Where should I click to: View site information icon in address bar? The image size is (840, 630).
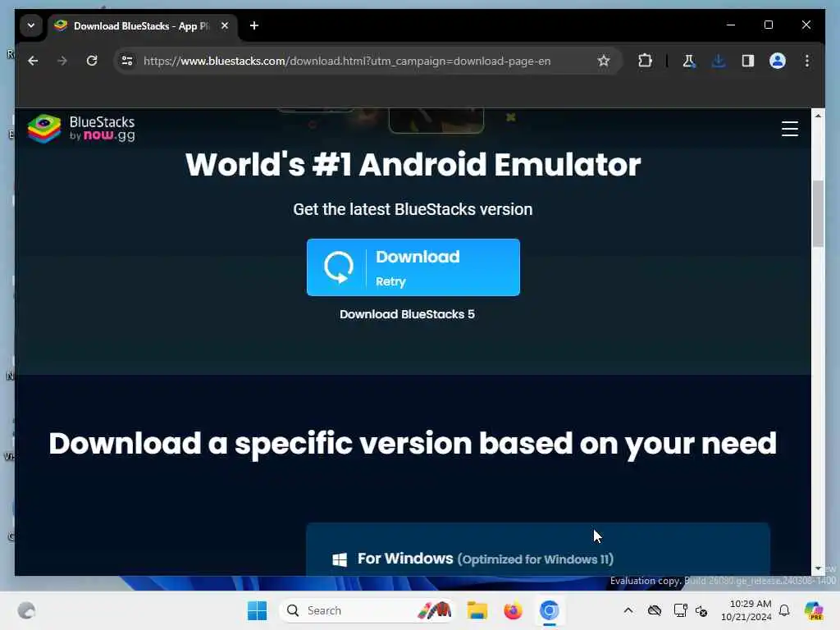coord(127,61)
